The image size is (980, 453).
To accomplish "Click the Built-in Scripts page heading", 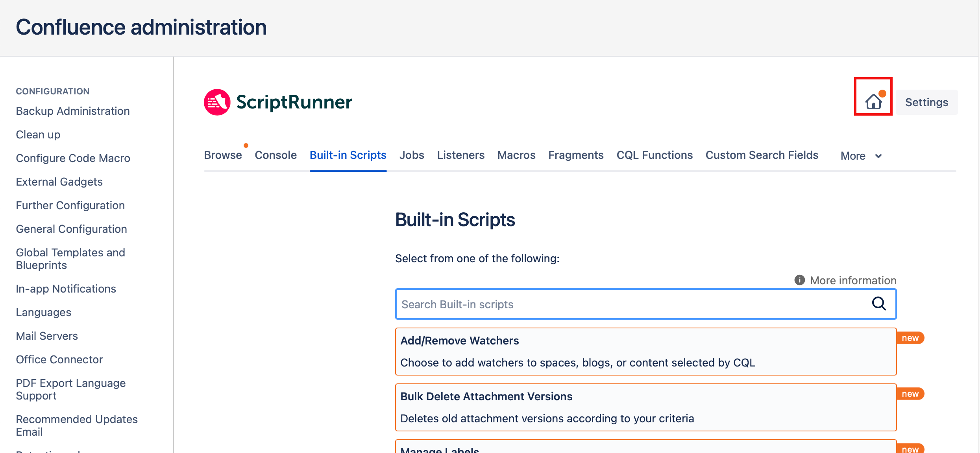I will [455, 219].
